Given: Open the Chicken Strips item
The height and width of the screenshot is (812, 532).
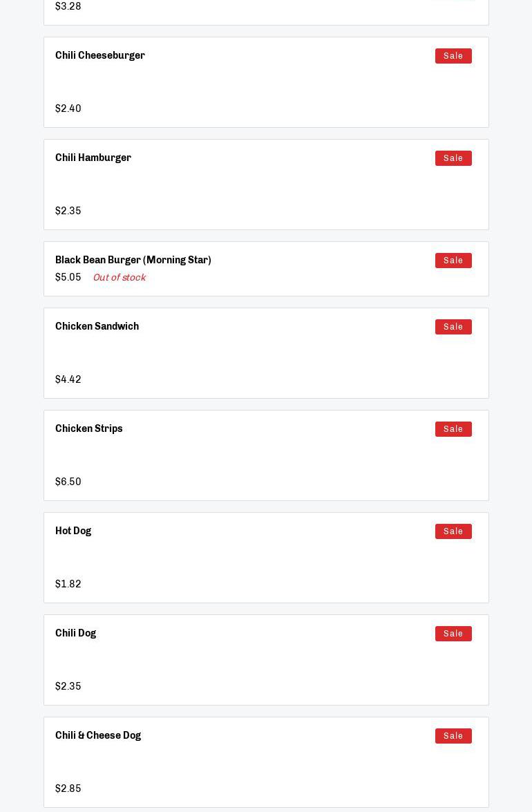Looking at the screenshot, I should (89, 429).
